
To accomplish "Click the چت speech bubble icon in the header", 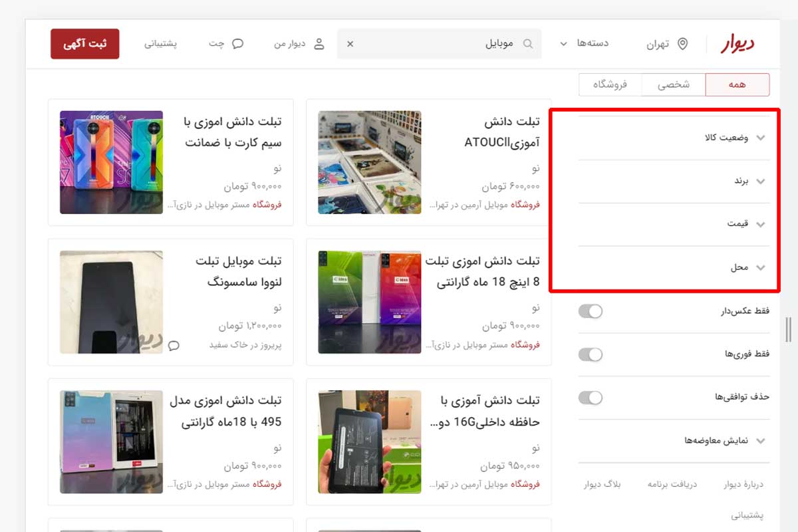I will [x=237, y=44].
